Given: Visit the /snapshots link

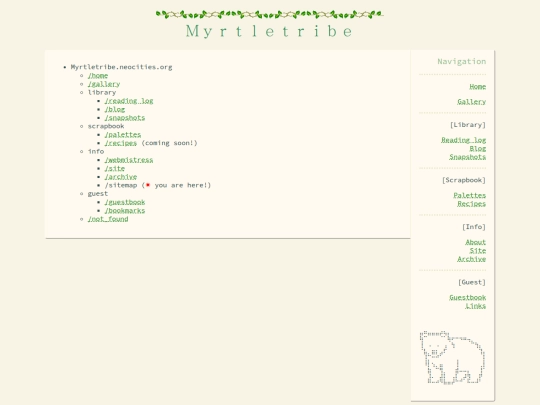Looking at the screenshot, I should (125, 118).
